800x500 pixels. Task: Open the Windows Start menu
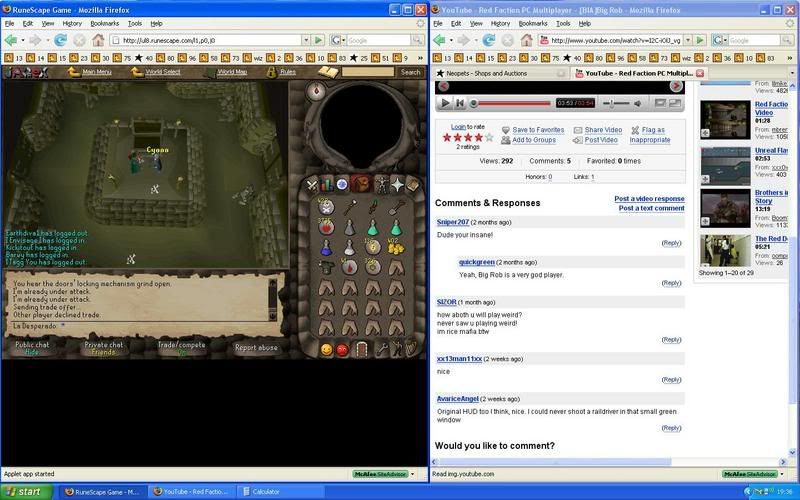click(26, 492)
